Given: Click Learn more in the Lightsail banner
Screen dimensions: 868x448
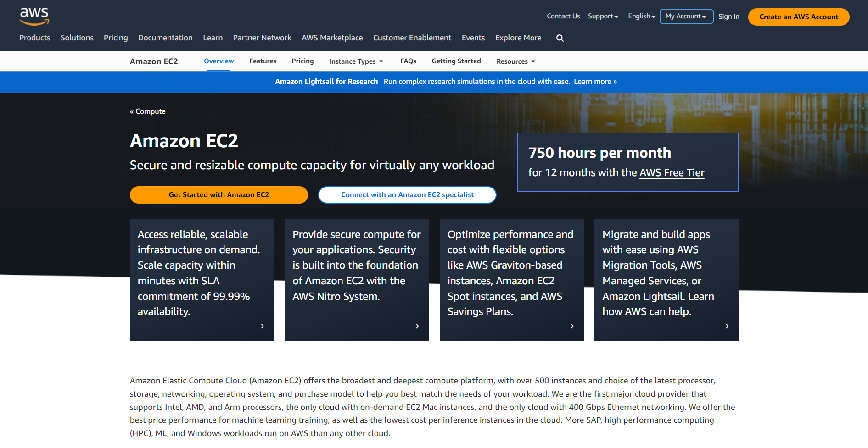Looking at the screenshot, I should 595,82.
